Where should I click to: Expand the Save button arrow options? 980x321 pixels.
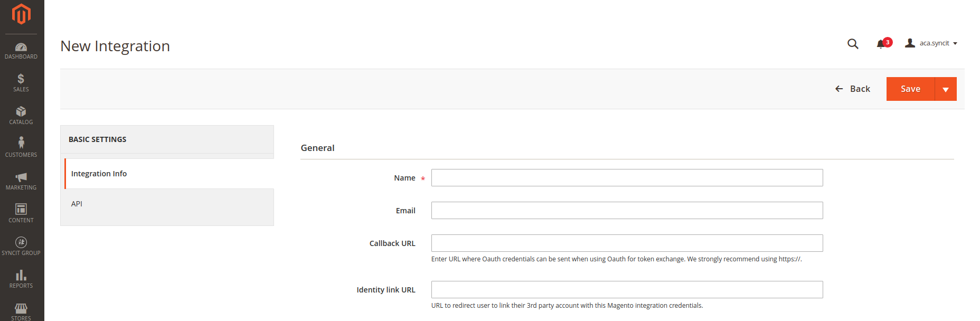pyautogui.click(x=946, y=89)
